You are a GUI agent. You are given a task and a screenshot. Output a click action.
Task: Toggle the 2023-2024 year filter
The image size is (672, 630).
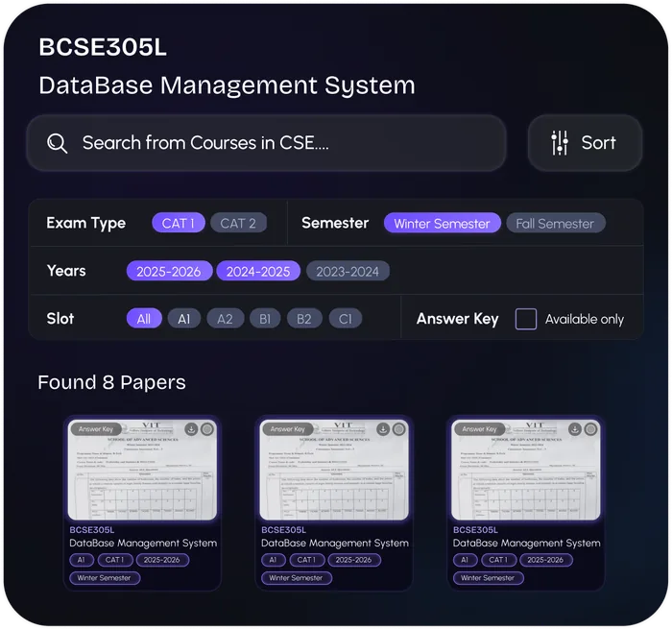(x=348, y=271)
